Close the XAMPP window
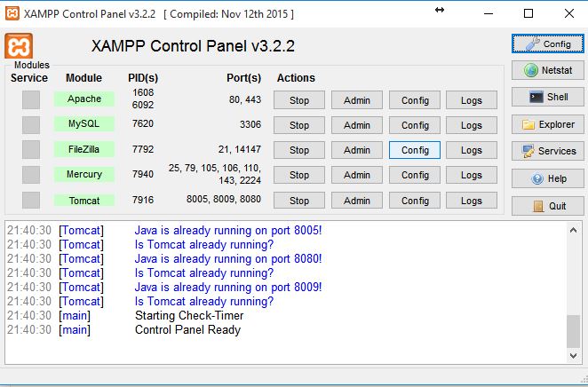Viewport: 588px width, 387px height. tap(568, 13)
